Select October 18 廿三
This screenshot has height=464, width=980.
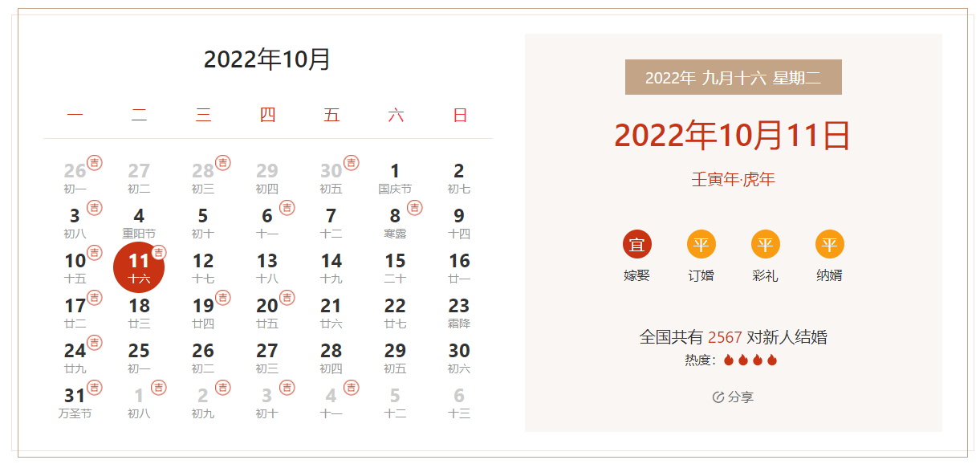[x=139, y=313]
